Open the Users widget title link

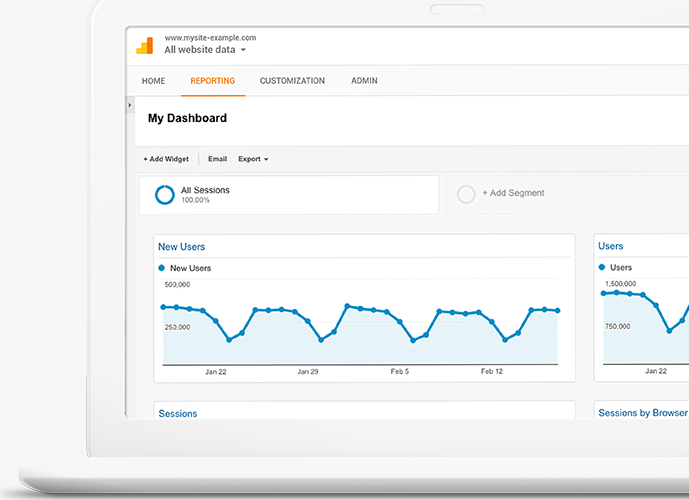click(x=611, y=246)
